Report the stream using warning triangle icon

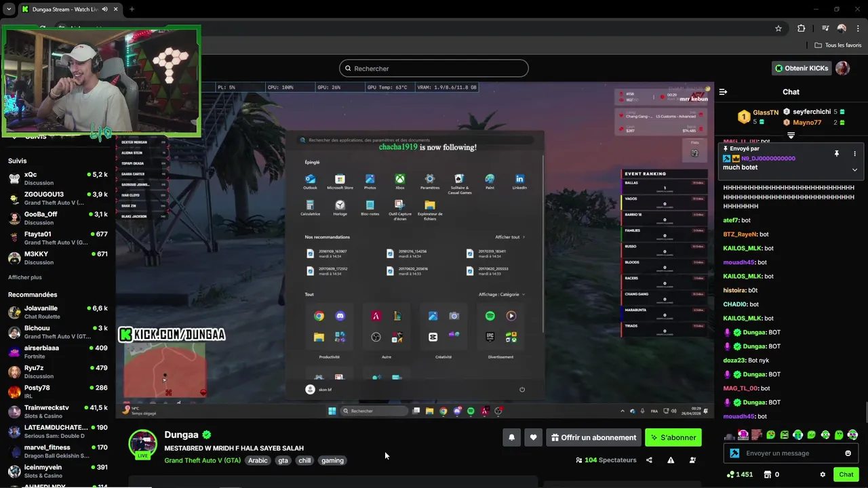pos(671,460)
